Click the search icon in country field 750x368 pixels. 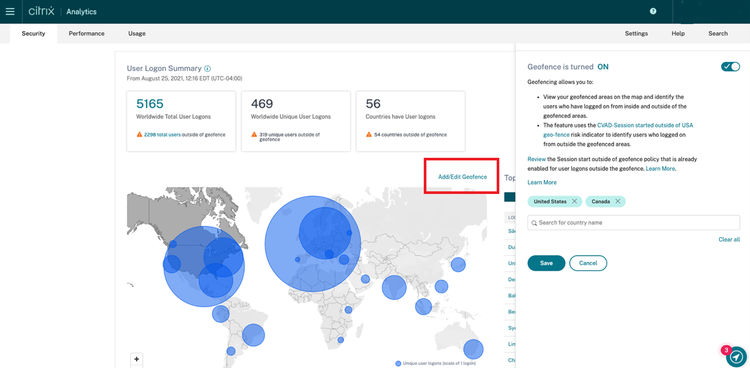tap(534, 223)
